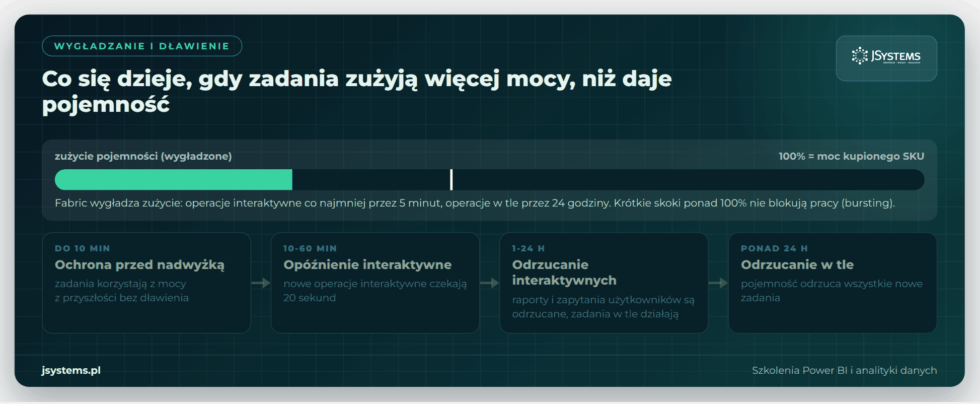Click the text "nowe operacje interaktywne czekają 20 sekund"

coord(375,291)
